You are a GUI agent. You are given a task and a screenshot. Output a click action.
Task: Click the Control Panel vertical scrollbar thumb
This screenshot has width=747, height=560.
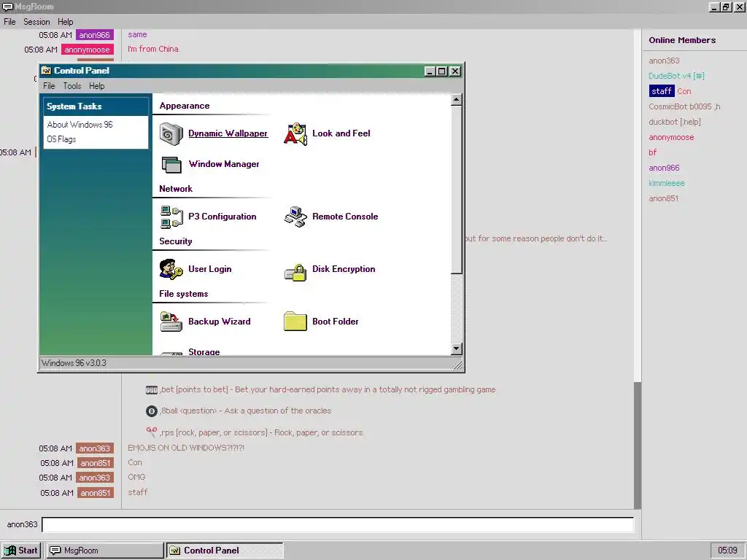(457, 190)
